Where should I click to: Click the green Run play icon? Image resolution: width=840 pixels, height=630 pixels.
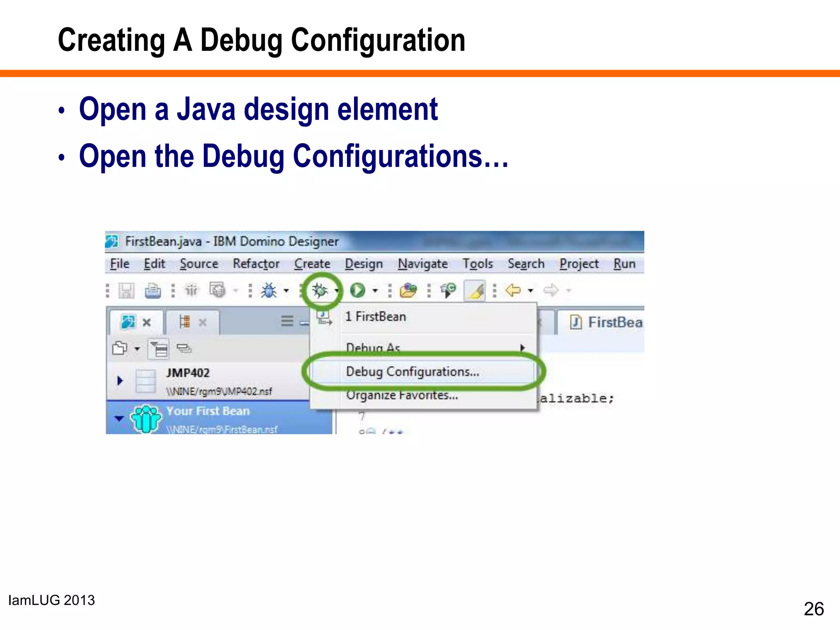click(x=357, y=290)
